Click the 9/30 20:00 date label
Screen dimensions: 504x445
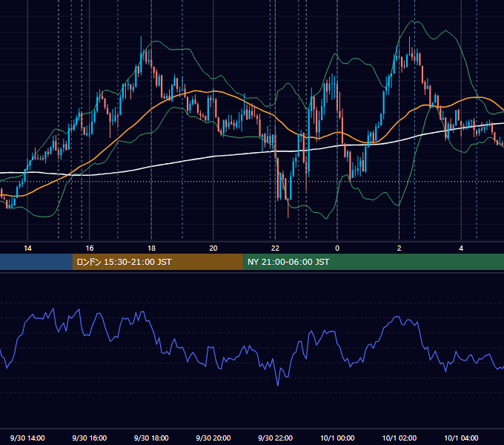pos(213,438)
